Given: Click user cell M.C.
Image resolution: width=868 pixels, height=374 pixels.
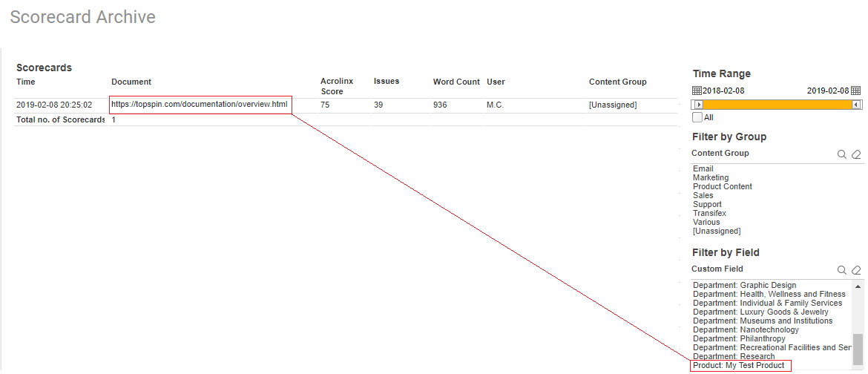Looking at the screenshot, I should 496,105.
